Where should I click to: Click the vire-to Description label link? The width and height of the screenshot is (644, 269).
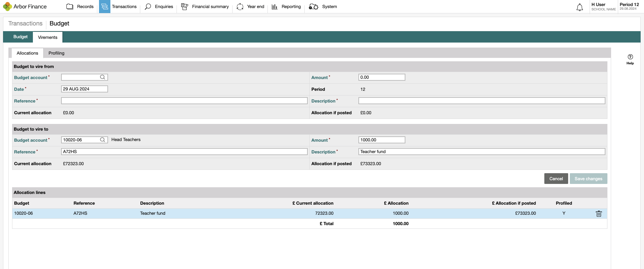coord(323,152)
